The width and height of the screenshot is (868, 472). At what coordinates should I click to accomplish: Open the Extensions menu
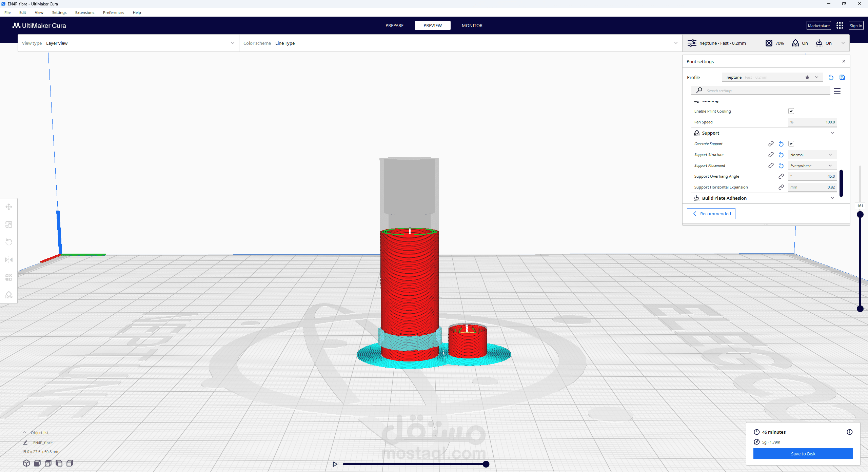point(85,13)
